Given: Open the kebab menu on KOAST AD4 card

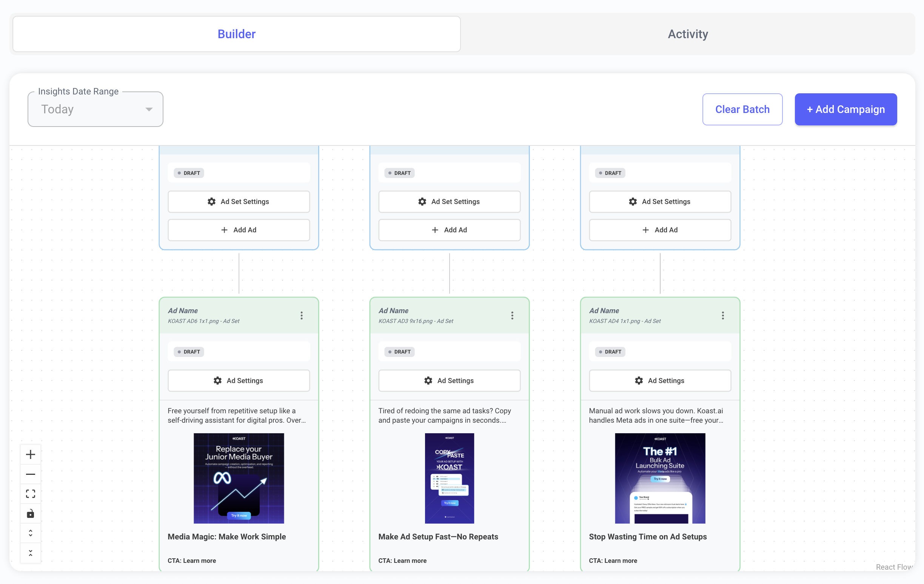Looking at the screenshot, I should [723, 315].
